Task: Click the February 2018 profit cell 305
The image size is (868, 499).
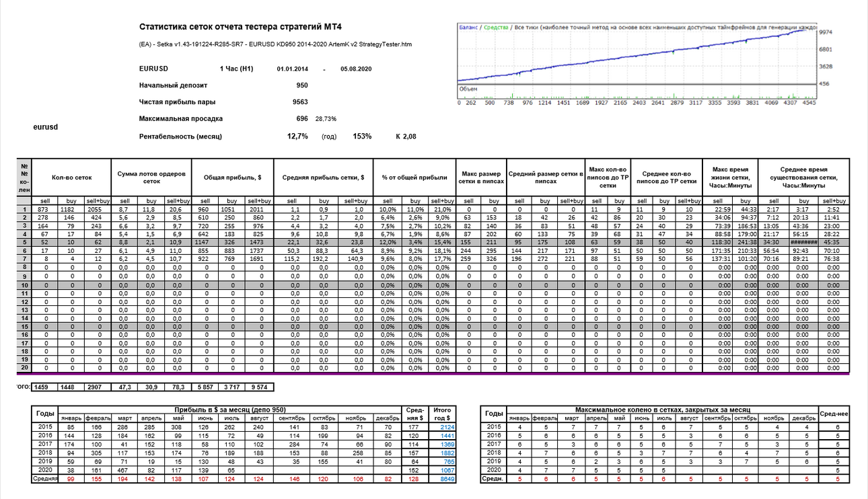Action: click(97, 453)
